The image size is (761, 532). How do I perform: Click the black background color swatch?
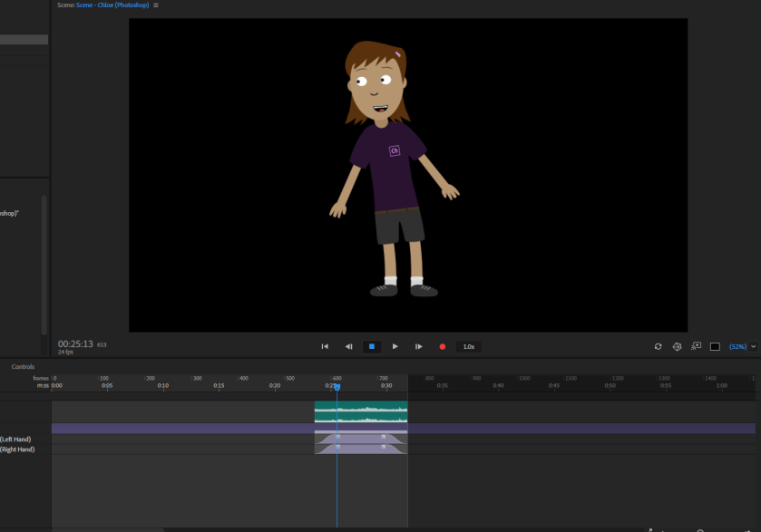click(715, 346)
